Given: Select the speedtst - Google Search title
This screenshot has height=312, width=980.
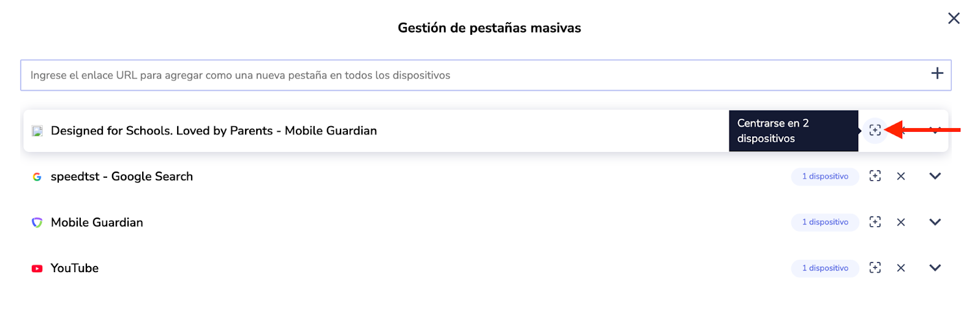Looking at the screenshot, I should (x=121, y=177).
